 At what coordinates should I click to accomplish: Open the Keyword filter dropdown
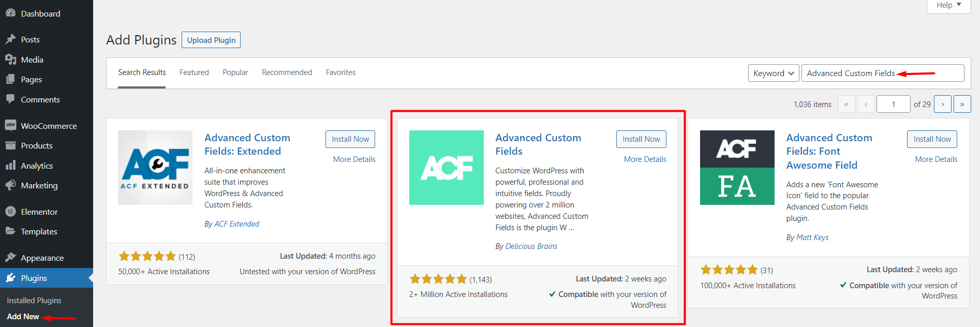pos(773,73)
